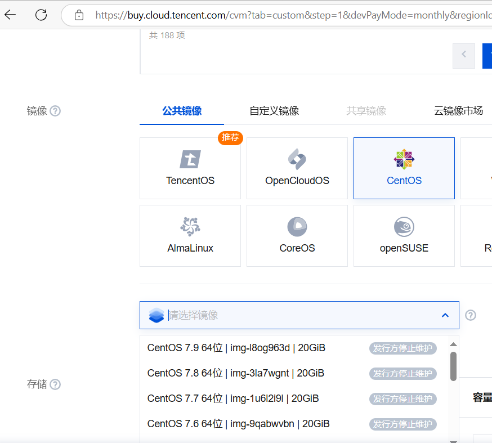
Task: Click the scroll-up arrow of the dropdown list
Action: click(x=453, y=344)
